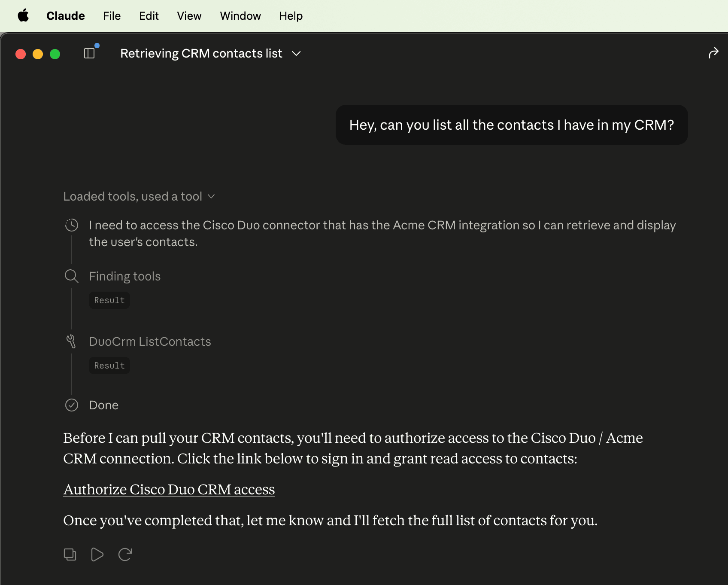Show the Result under Finding tools
Image resolution: width=728 pixels, height=585 pixels.
pyautogui.click(x=109, y=300)
